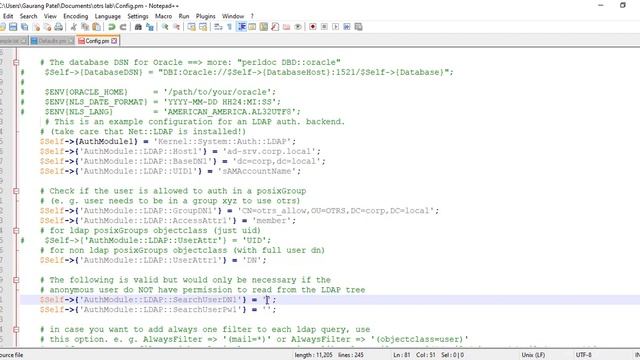Open the Macro menu
Image resolution: width=640 pixels, height=360 pixels.
163,16
